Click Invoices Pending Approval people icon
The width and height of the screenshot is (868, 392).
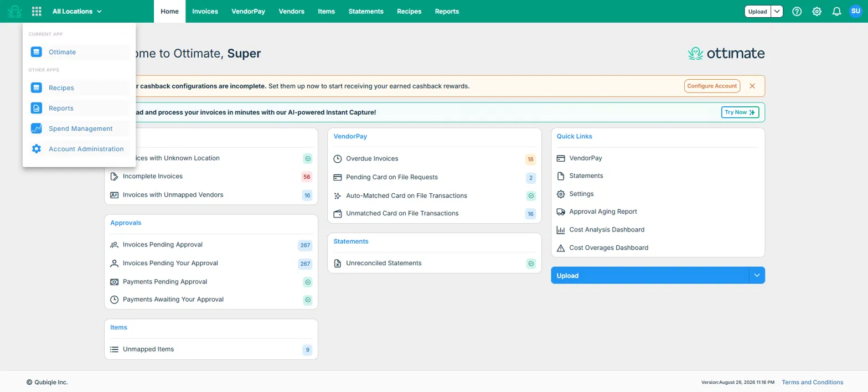[115, 245]
